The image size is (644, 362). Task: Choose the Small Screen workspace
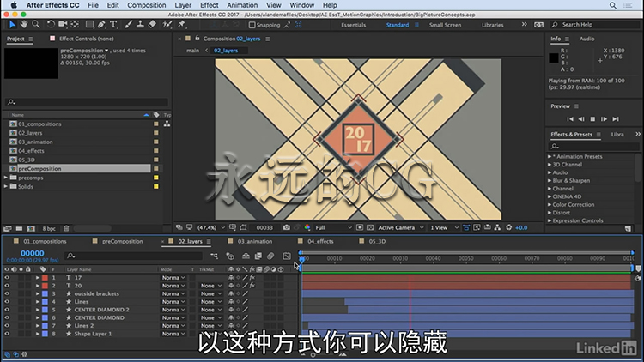(445, 25)
